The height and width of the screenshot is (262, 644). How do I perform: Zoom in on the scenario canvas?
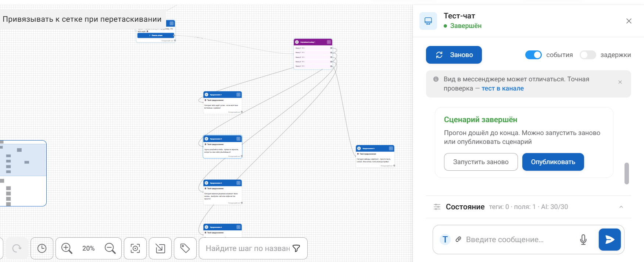point(67,249)
